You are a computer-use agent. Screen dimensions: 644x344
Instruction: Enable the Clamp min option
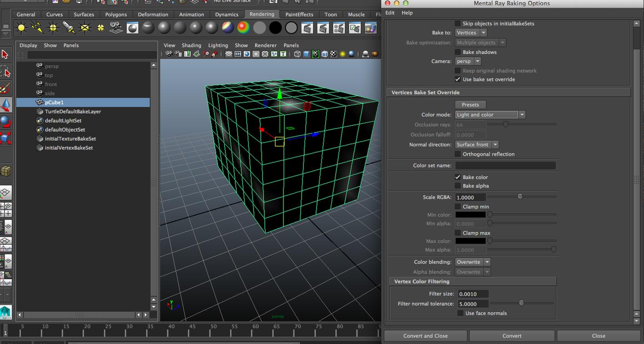click(457, 206)
